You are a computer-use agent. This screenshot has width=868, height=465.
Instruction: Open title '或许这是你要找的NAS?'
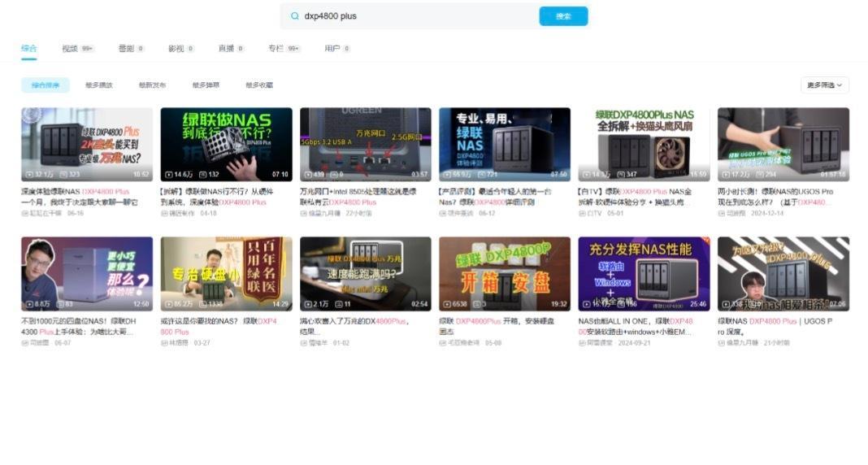[219, 326]
